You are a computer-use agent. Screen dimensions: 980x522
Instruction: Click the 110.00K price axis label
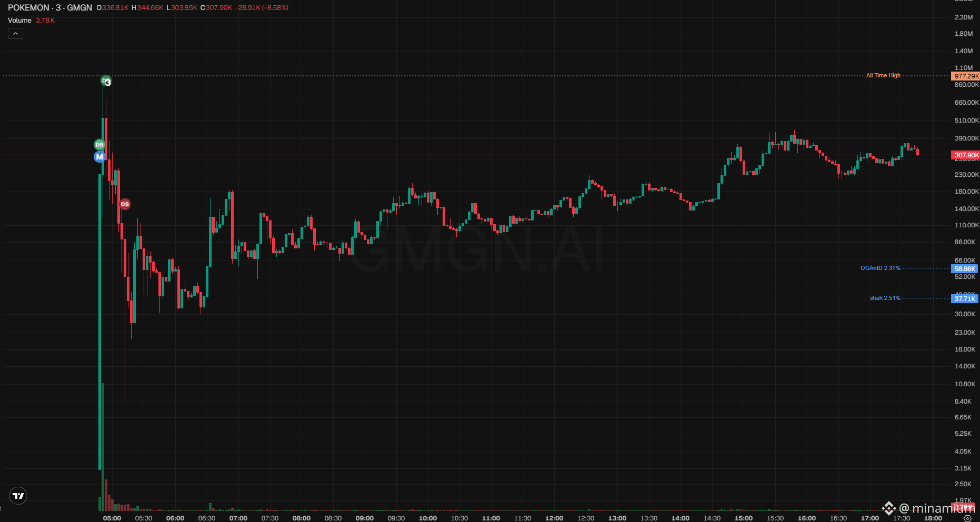tap(967, 225)
